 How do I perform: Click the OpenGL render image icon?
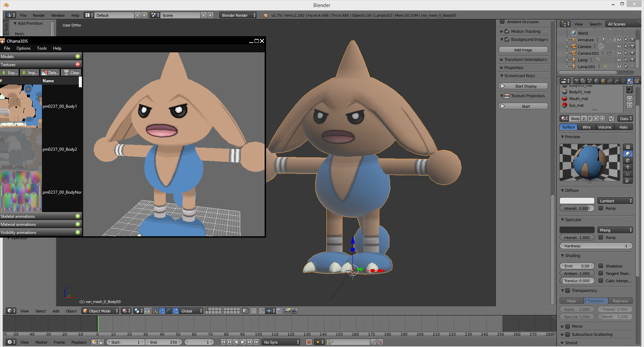tap(287, 311)
